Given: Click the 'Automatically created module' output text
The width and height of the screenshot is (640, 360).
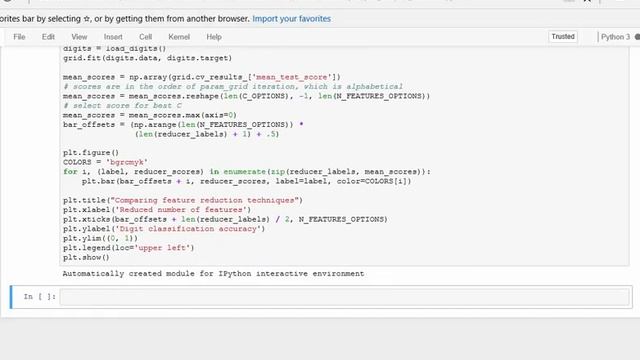Looking at the screenshot, I should click(x=213, y=273).
